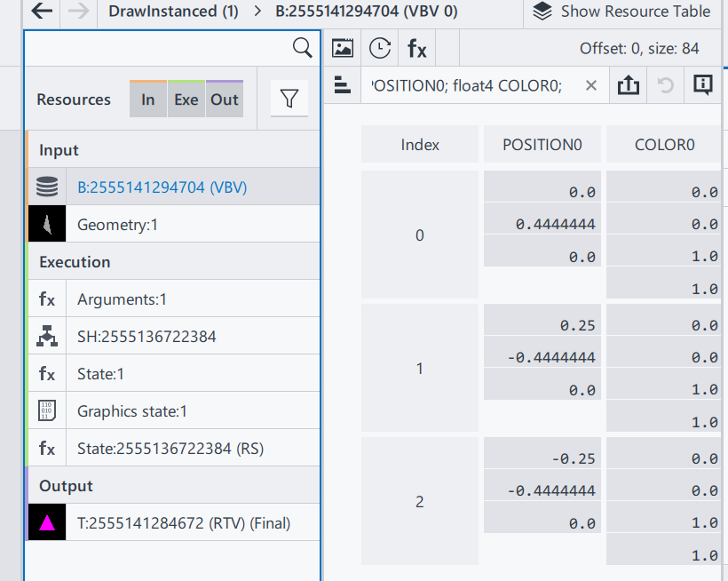Click the POSITION0 column header
The image size is (728, 581).
[542, 145]
